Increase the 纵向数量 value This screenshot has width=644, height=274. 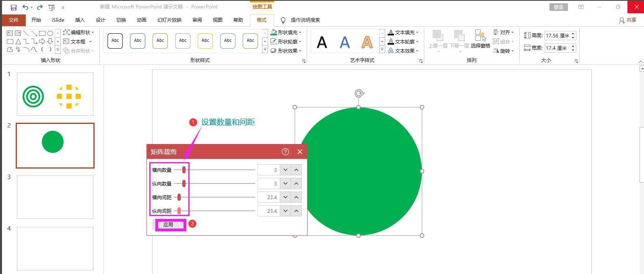coord(296,183)
